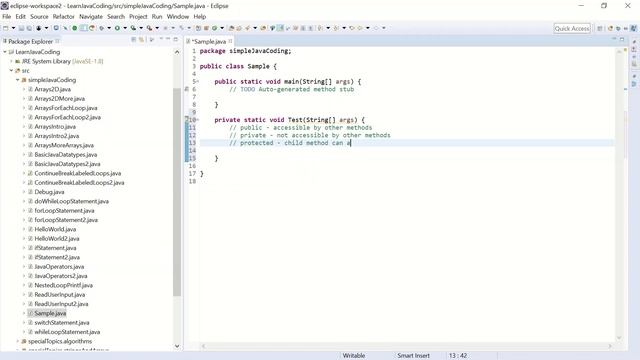640x360 pixels.
Task: Click the Writable status bar entry
Action: (353, 356)
